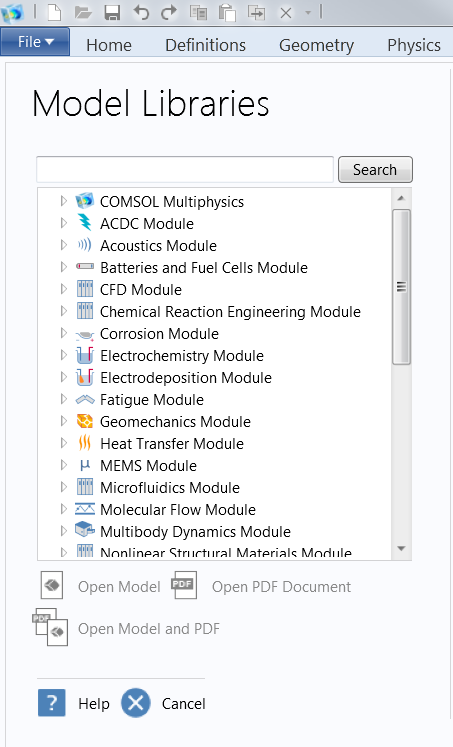This screenshot has height=747, width=453.
Task: Select the Corrosion Module label
Action: (159, 333)
